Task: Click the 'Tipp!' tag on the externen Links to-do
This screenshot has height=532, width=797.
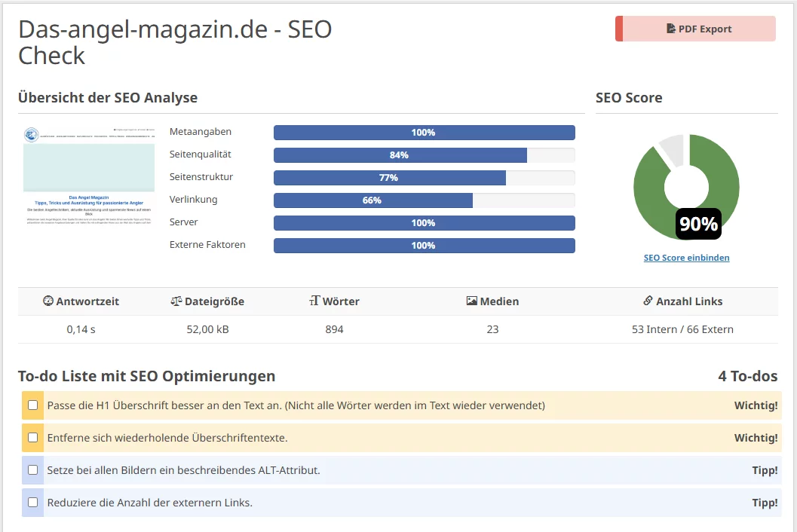Action: click(765, 503)
